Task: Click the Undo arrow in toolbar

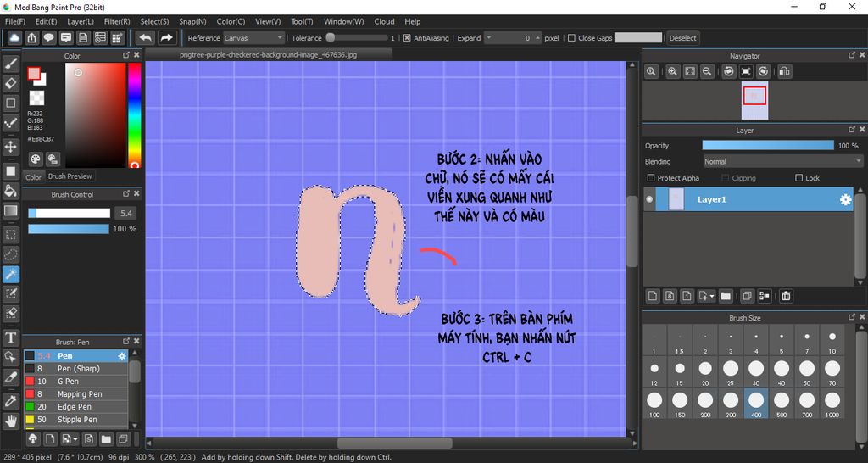Action: coord(146,37)
